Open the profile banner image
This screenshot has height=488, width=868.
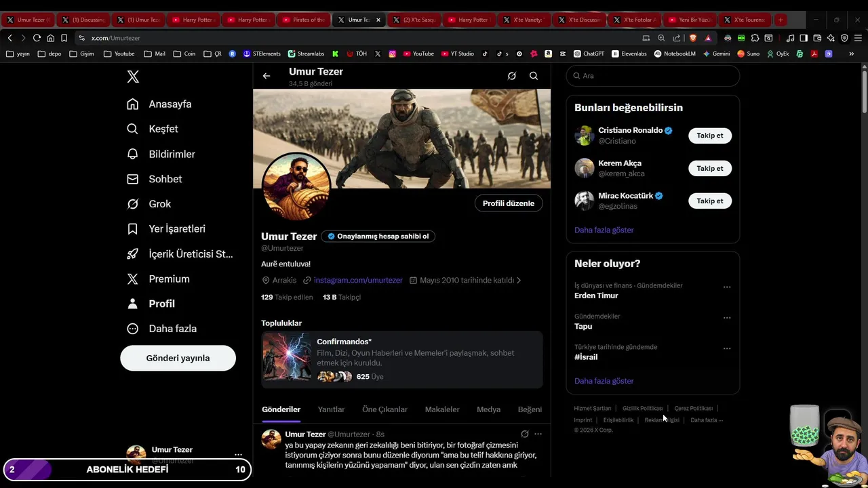pos(402,138)
